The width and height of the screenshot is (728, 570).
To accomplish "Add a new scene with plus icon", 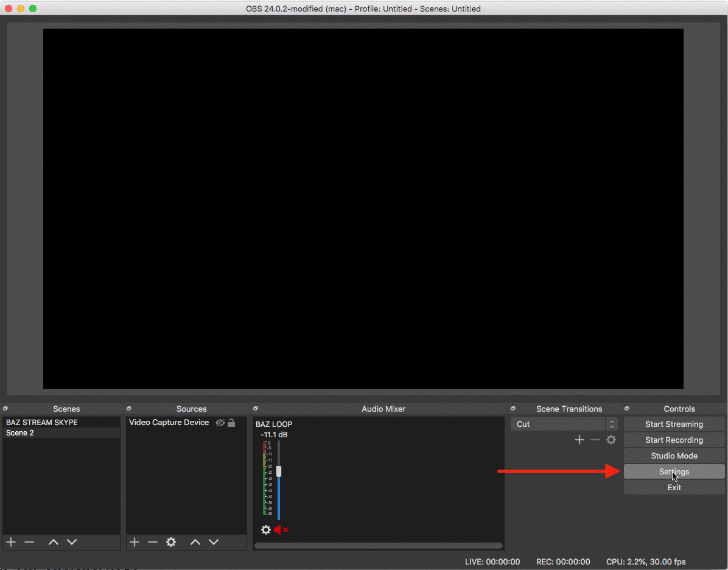I will [x=11, y=542].
